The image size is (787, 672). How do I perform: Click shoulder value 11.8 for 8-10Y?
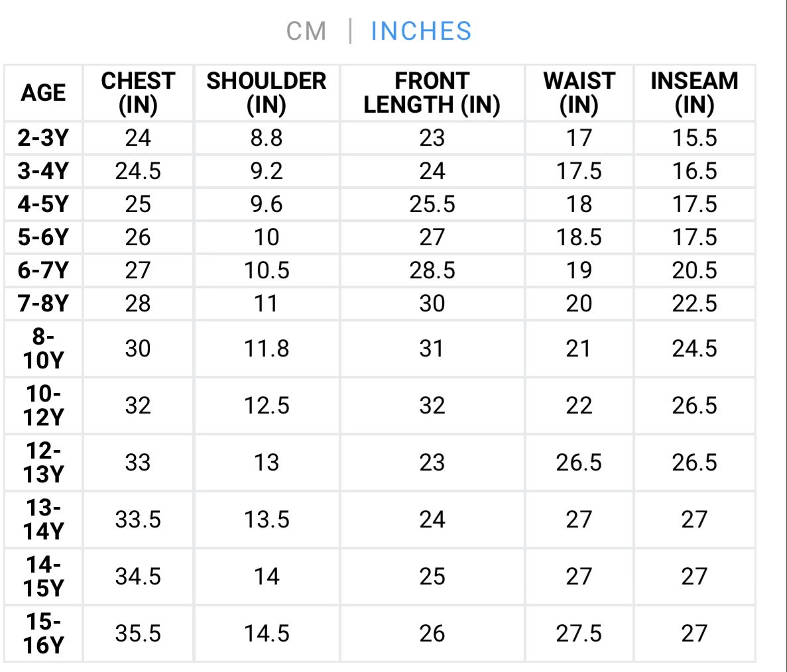(x=267, y=349)
